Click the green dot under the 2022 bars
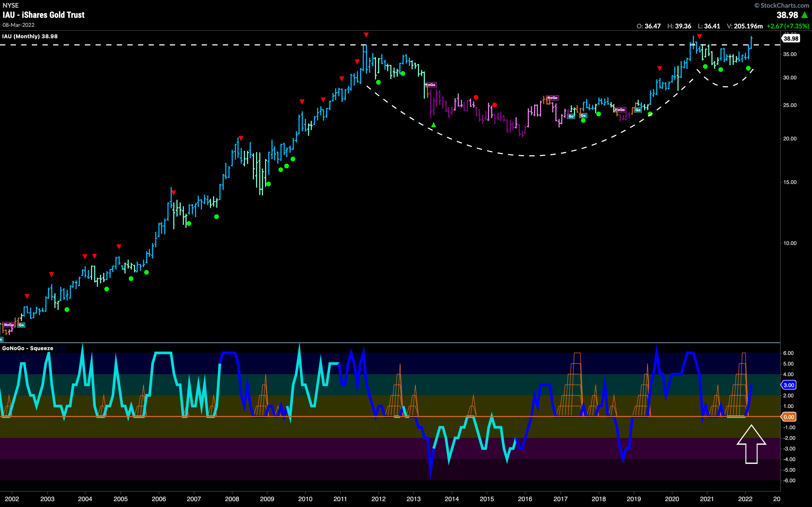 tap(748, 68)
